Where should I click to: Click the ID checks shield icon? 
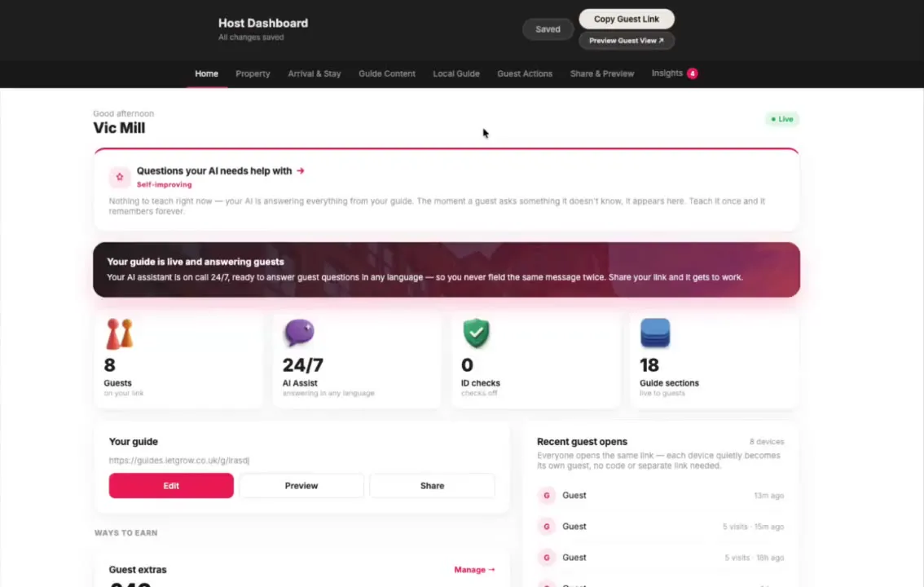tap(476, 333)
